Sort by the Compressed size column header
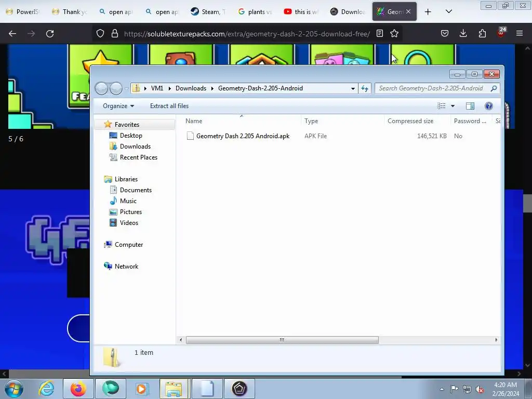 (x=417, y=121)
